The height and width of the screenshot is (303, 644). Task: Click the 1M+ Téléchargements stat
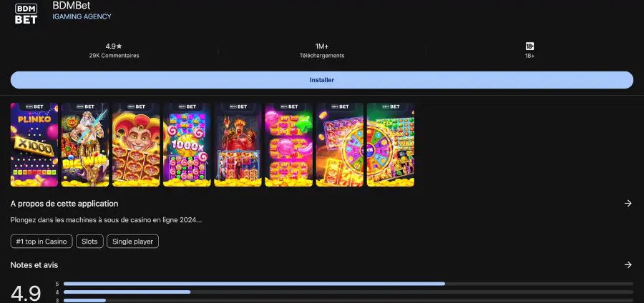[321, 50]
